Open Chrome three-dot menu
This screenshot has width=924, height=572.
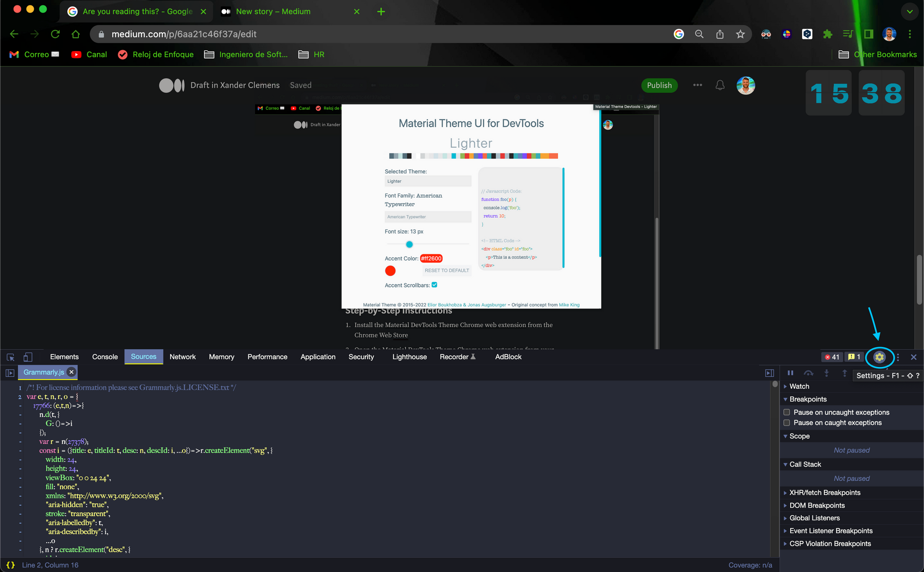(910, 34)
